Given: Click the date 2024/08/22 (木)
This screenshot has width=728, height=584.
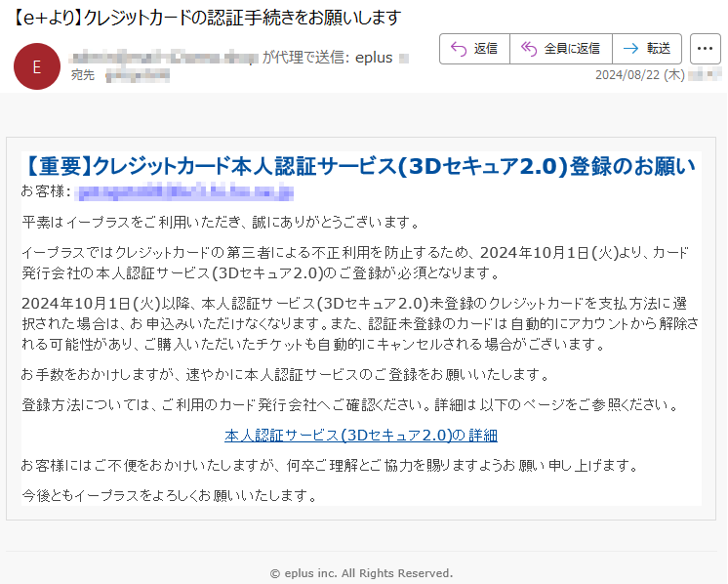Looking at the screenshot, I should click(640, 75).
